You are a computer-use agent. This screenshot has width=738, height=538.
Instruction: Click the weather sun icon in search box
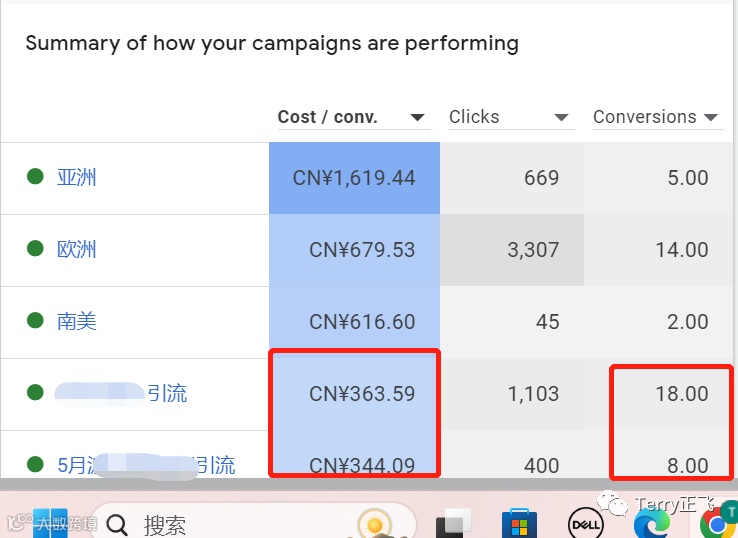tap(375, 523)
